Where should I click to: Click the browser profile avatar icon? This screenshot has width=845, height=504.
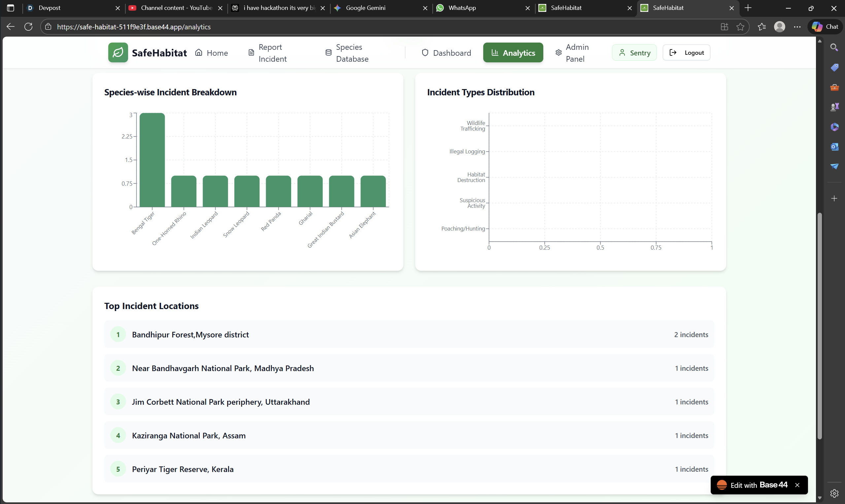click(x=779, y=27)
